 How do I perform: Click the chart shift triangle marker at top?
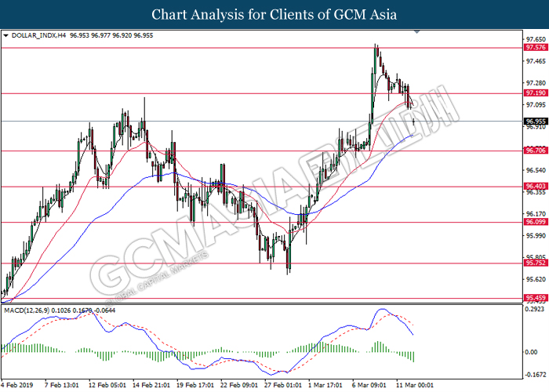tap(416, 31)
